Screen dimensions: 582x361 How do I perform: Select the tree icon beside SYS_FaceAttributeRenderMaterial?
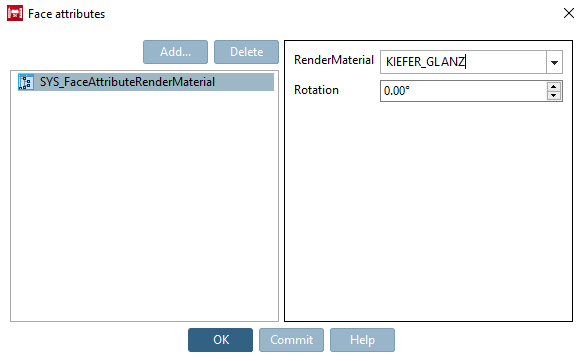click(26, 82)
